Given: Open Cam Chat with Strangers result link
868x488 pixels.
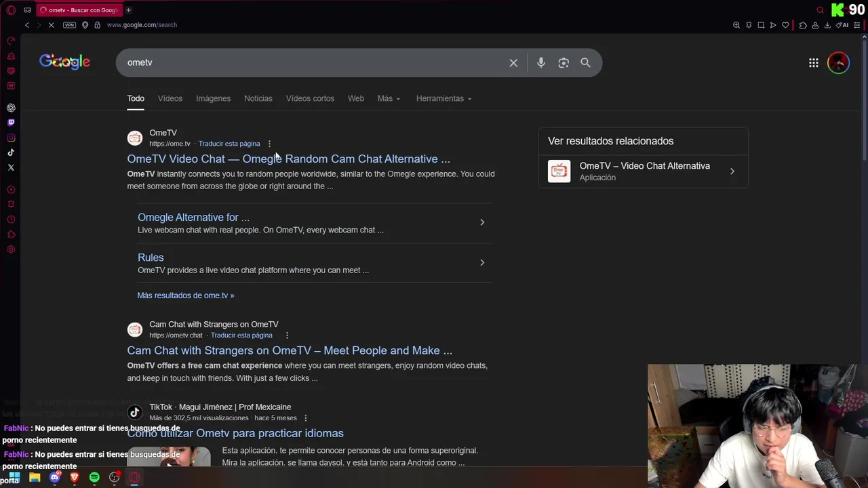Looking at the screenshot, I should (x=290, y=350).
